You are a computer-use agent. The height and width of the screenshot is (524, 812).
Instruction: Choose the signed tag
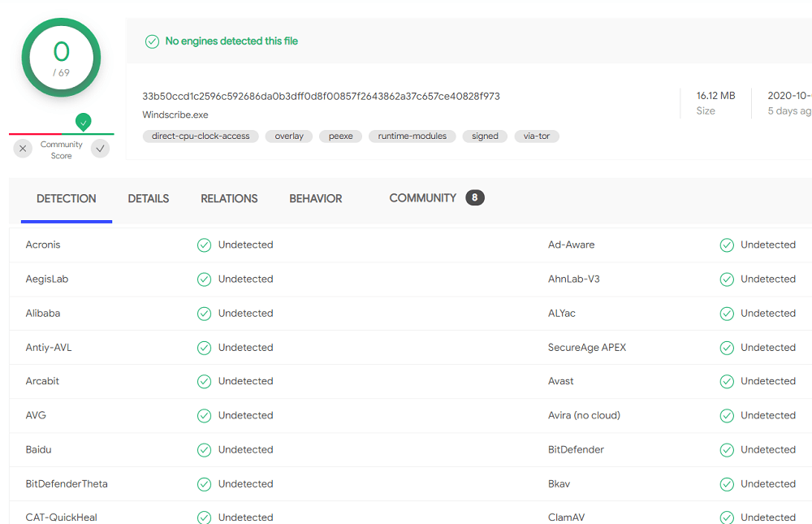pyautogui.click(x=485, y=136)
